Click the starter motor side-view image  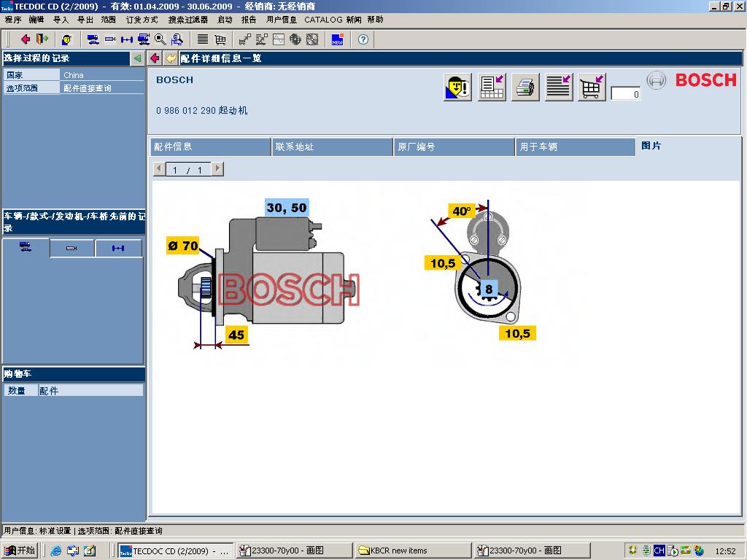click(269, 274)
